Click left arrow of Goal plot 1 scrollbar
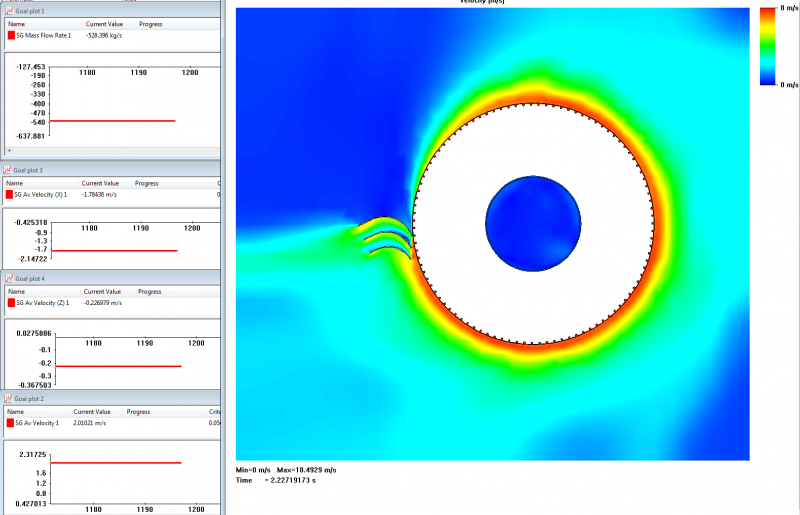800x515 pixels. (9, 149)
